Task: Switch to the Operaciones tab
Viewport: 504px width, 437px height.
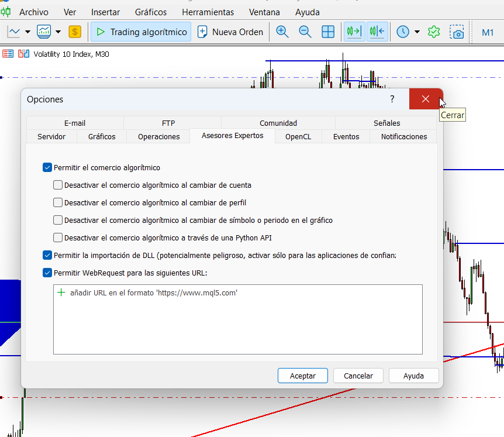Action: click(159, 137)
